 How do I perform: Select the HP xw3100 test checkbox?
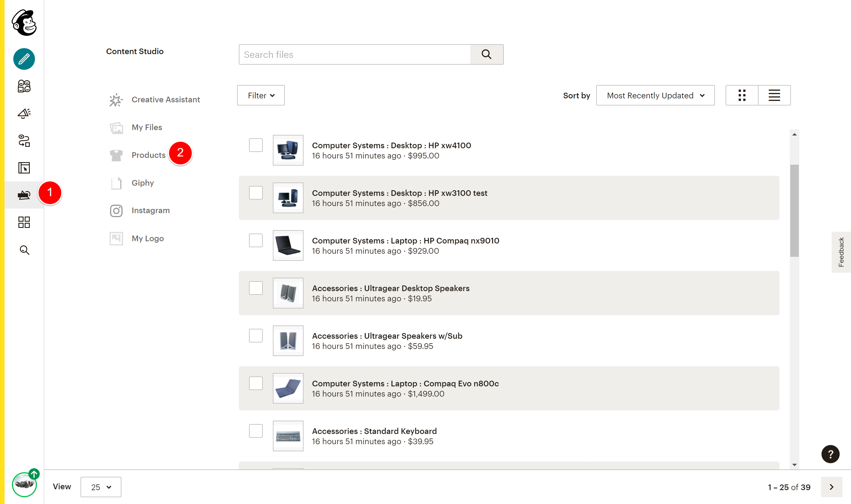coord(256,193)
